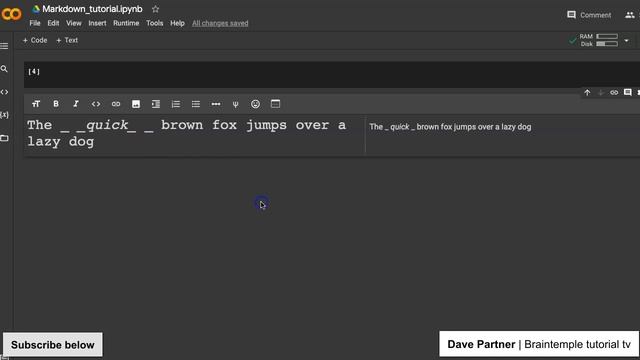Click inside the markdown editor text
640x360 pixels.
click(187, 133)
